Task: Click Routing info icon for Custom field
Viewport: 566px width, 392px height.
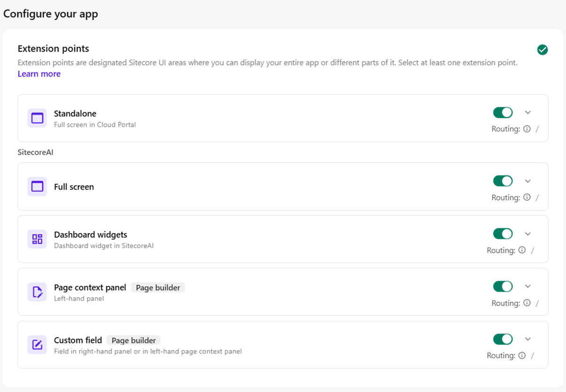Action: (522, 356)
